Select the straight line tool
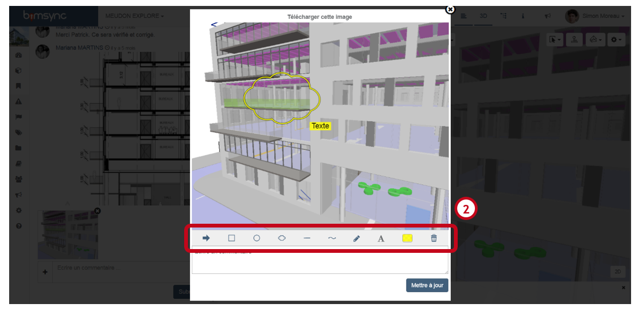Viewport: 644px width, 310px height. pyautogui.click(x=307, y=238)
